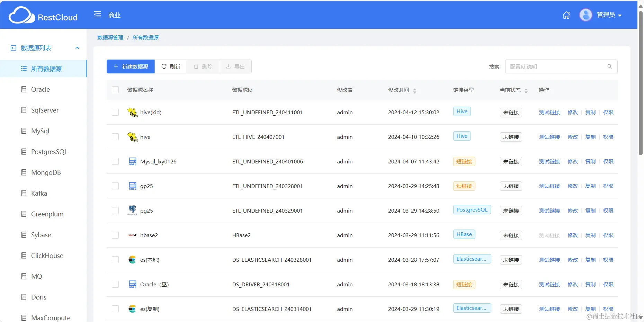Open the 管理员 dropdown arrow
Image resolution: width=644 pixels, height=322 pixels.
click(620, 16)
